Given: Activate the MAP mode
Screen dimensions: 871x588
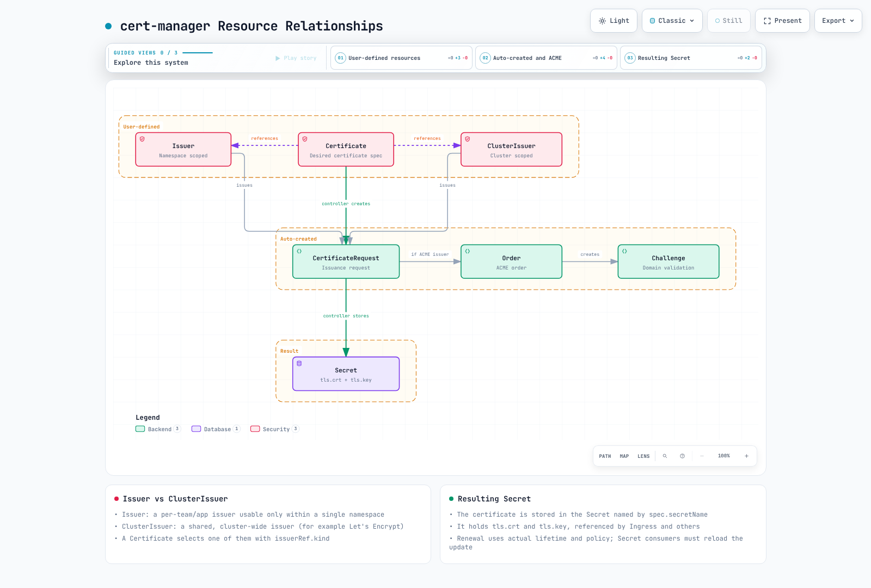Looking at the screenshot, I should [624, 456].
